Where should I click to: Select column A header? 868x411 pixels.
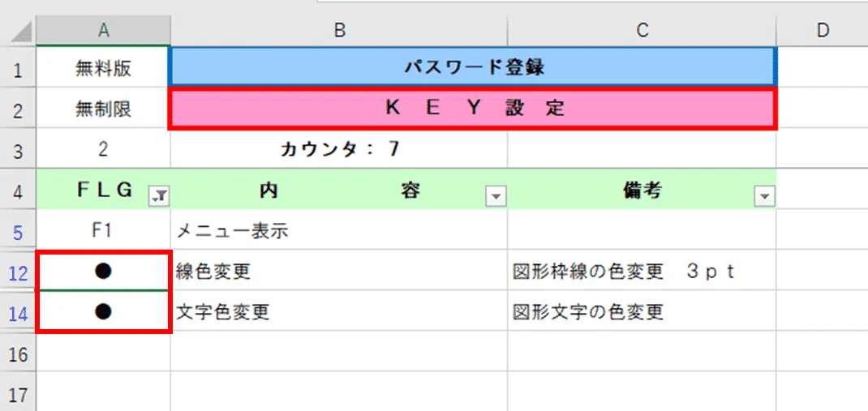tap(104, 31)
